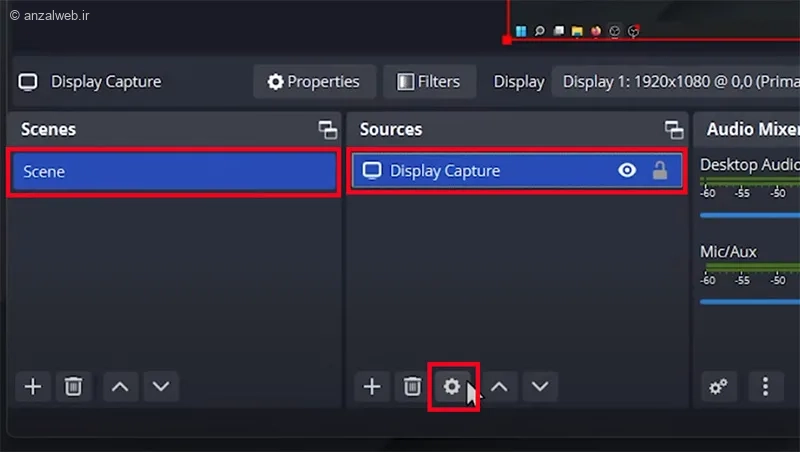
Task: Pop out the Scenes dock panel
Action: click(328, 130)
